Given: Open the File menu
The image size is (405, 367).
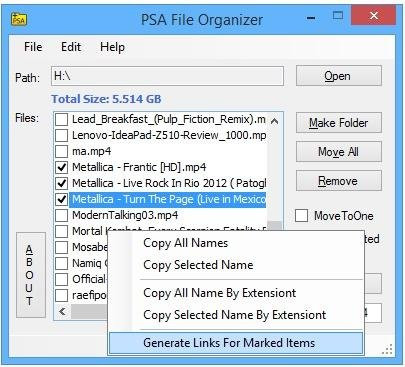Looking at the screenshot, I should (x=33, y=47).
